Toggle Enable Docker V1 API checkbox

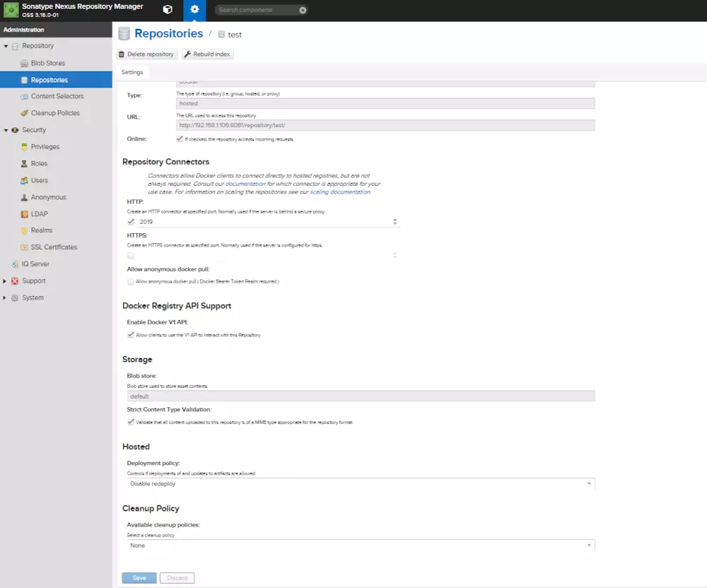pyautogui.click(x=131, y=335)
